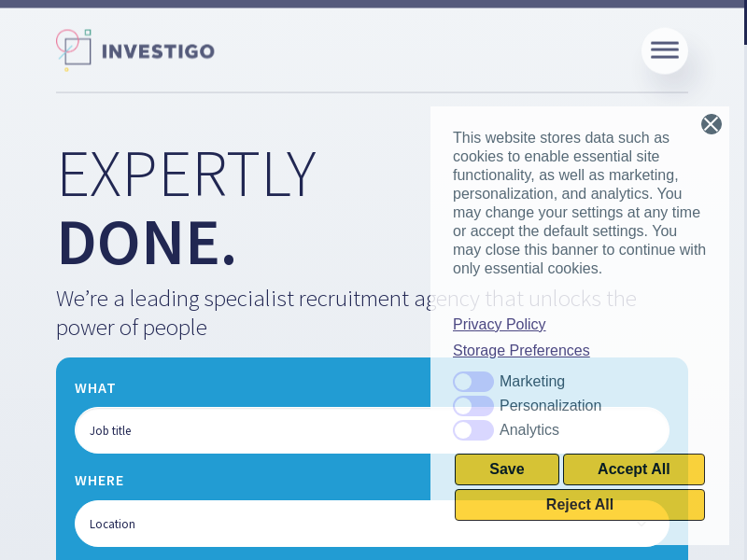Open Storage Preferences link
Screen dimensions: 747x560
coord(521,350)
